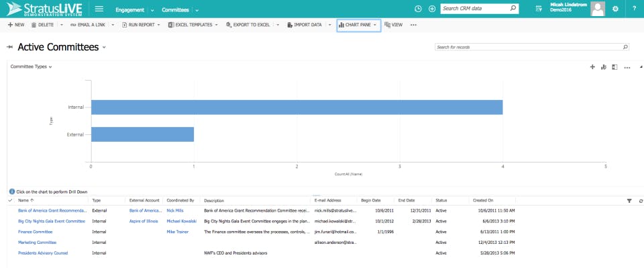644x268 pixels.
Task: Open the help question mark
Action: [x=634, y=9]
